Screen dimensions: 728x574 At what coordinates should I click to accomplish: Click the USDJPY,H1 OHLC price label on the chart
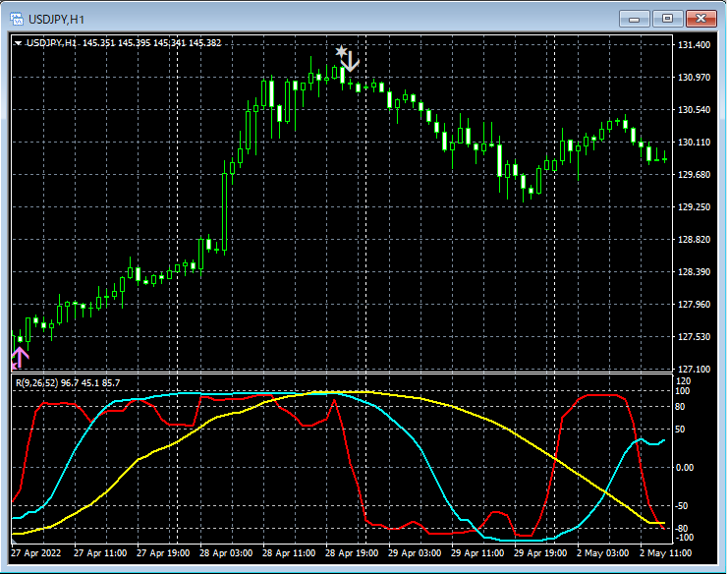(123, 43)
